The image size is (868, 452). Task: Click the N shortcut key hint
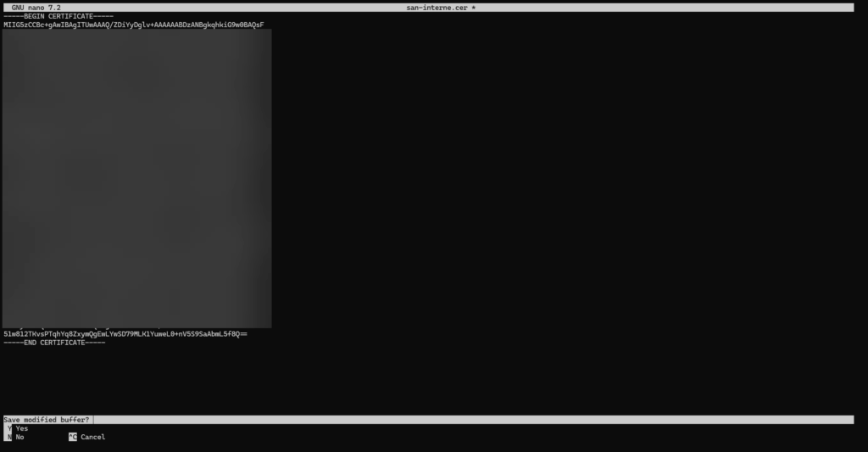pos(8,438)
